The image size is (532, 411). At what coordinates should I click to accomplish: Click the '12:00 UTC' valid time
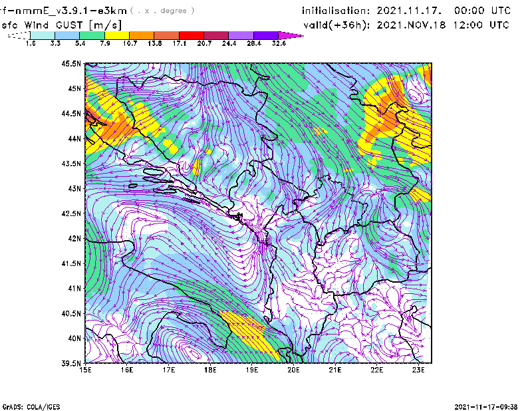pyautogui.click(x=481, y=25)
